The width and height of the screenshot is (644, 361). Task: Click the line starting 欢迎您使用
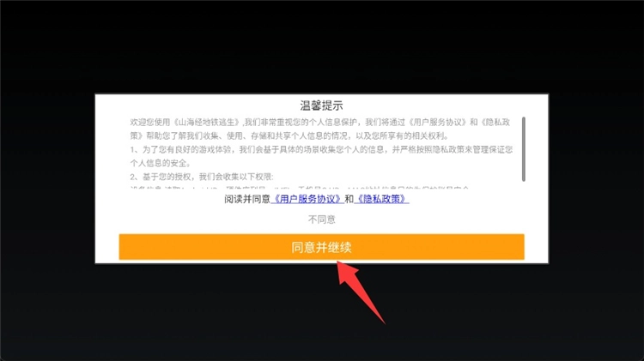[320, 123]
